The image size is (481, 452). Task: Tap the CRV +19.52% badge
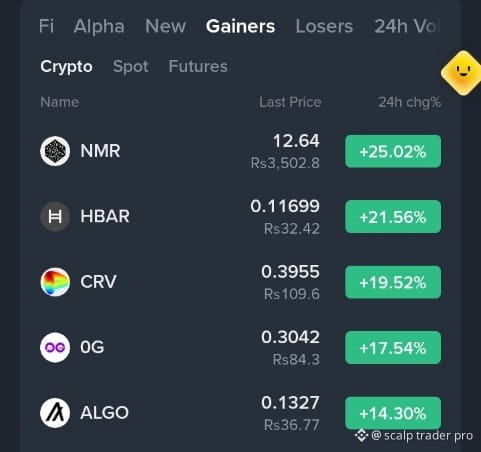[393, 282]
